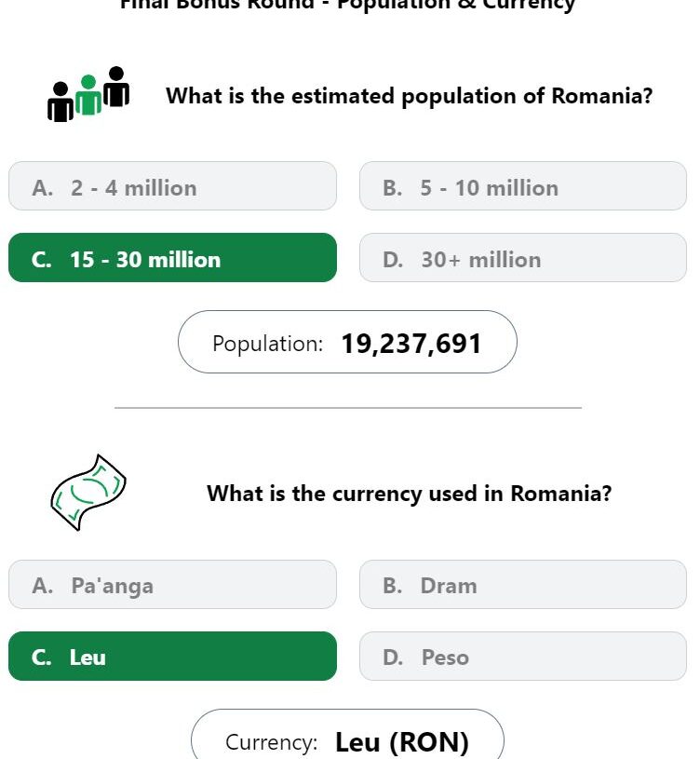This screenshot has height=759, width=700.
Task: Choose the highlighted C. 15 - 30 million option
Action: 173,258
